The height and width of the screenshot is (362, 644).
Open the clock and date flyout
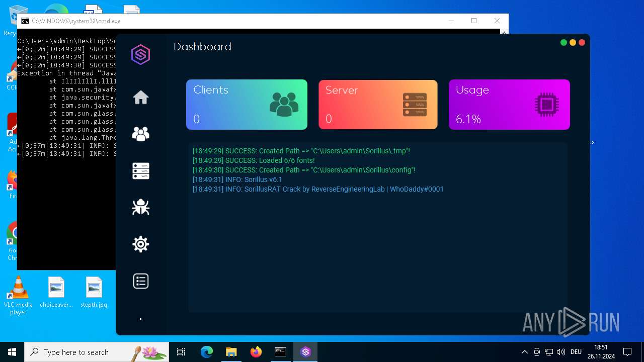click(601, 352)
